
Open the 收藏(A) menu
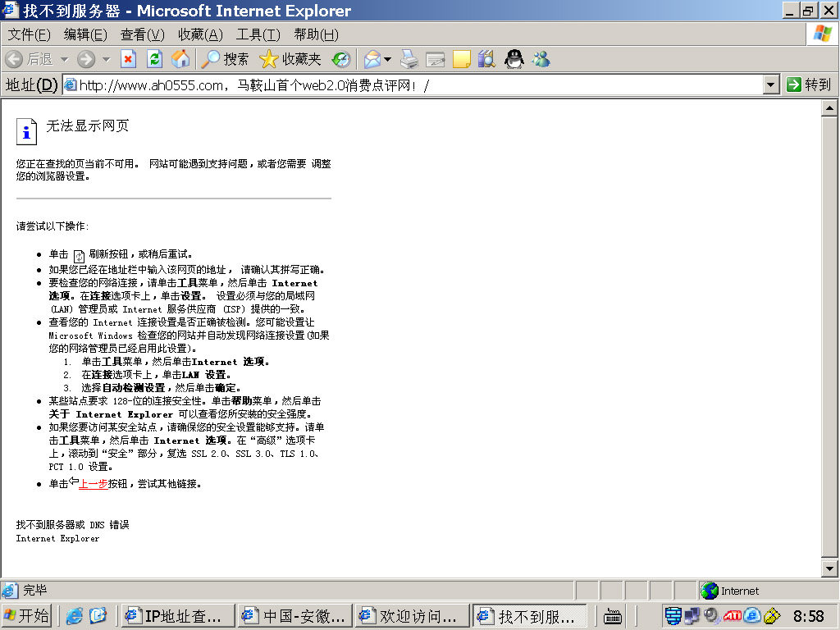click(x=200, y=34)
